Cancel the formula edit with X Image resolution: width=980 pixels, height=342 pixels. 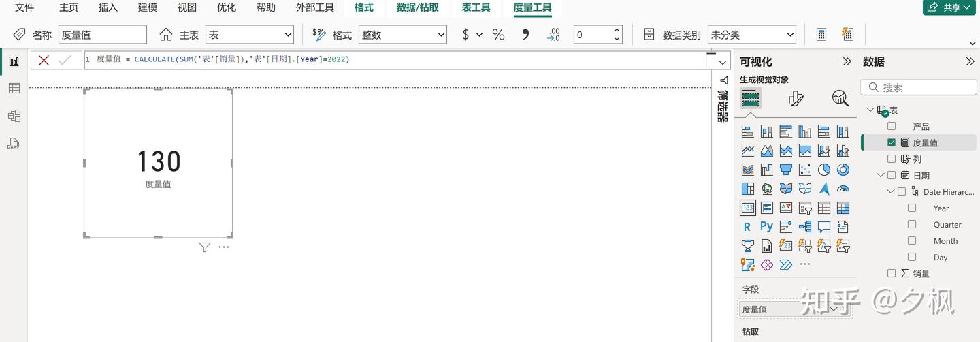tap(44, 61)
